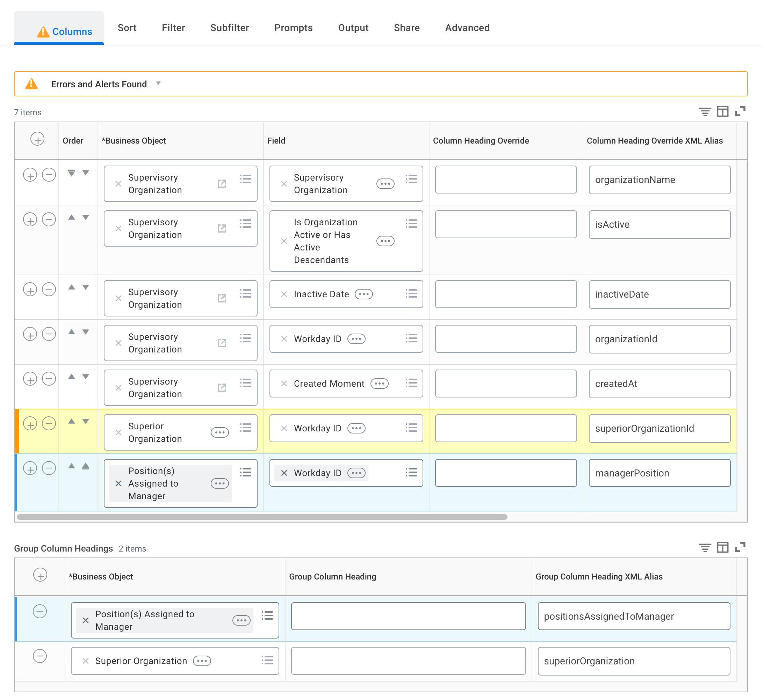771x700 pixels.
Task: Click the filter icon above the columns grid
Action: pyautogui.click(x=705, y=111)
